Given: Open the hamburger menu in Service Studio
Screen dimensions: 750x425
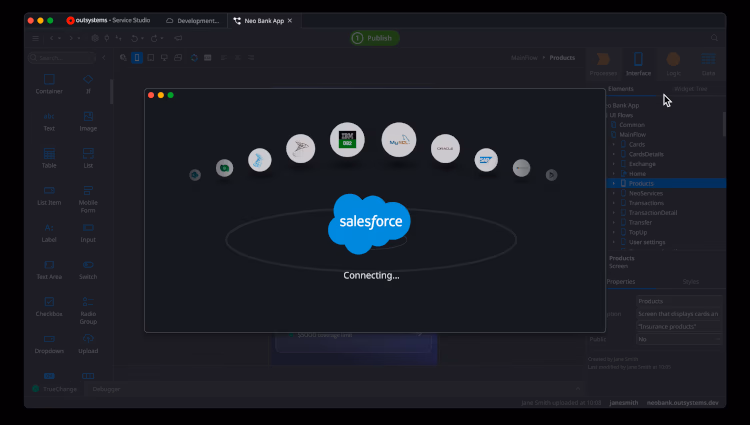Looking at the screenshot, I should [x=35, y=38].
